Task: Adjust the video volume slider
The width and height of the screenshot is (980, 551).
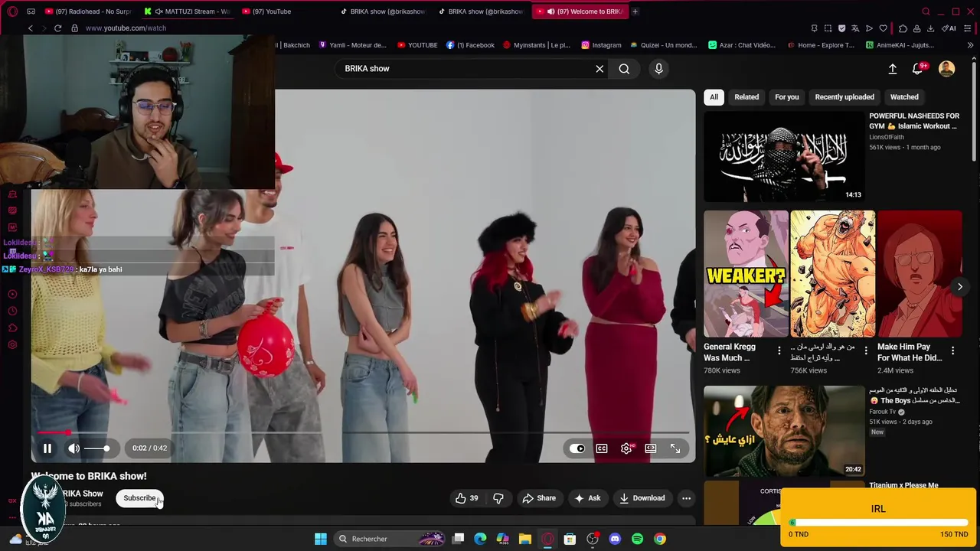Action: [x=96, y=448]
